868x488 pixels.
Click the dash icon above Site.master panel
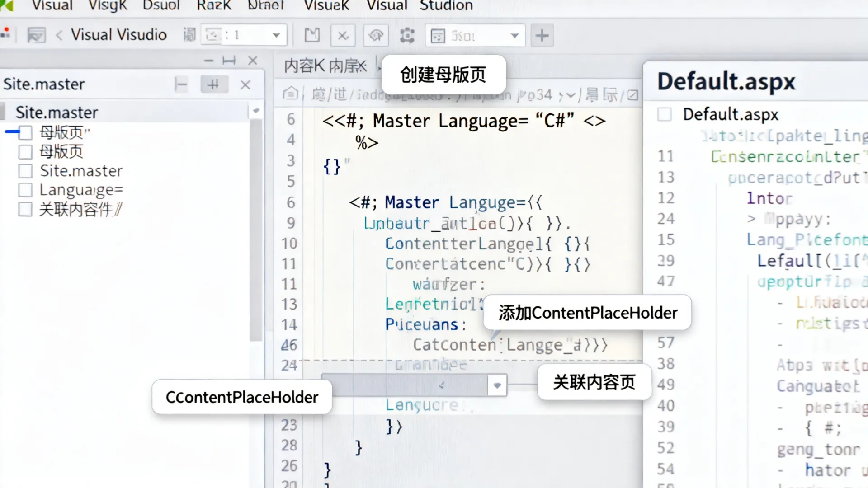[x=208, y=61]
